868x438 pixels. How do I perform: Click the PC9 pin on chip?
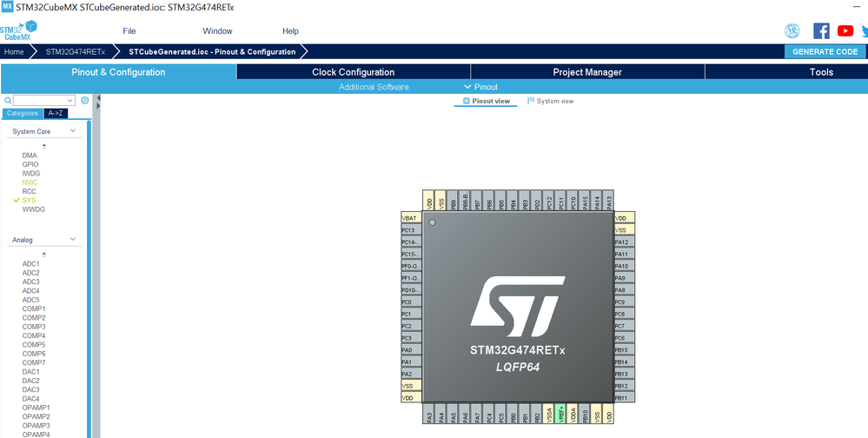pyautogui.click(x=625, y=302)
